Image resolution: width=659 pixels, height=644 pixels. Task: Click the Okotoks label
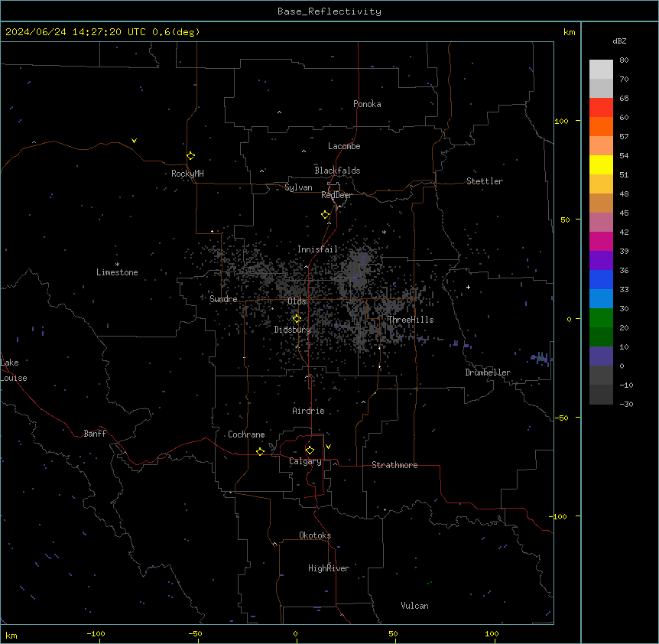click(x=315, y=535)
